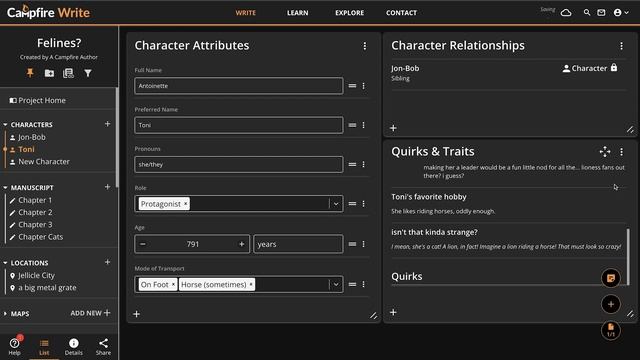This screenshot has width=640, height=360.
Task: Open Pronouns attribute options
Action: [x=363, y=164]
